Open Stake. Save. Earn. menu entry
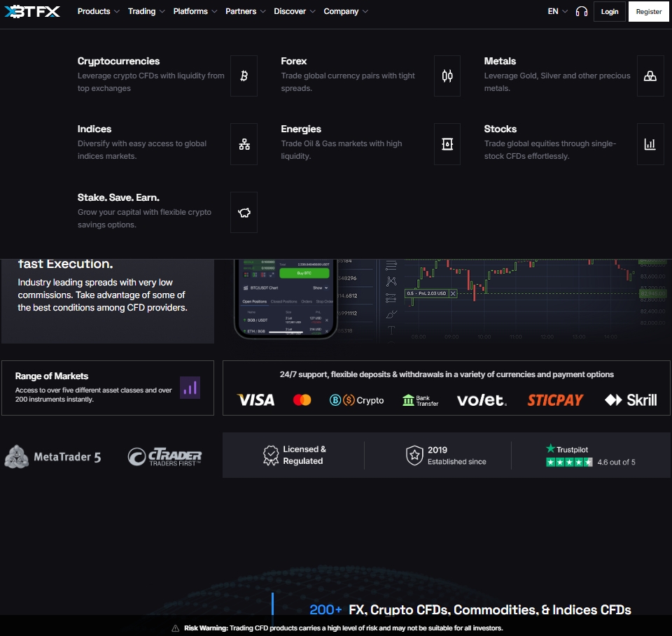The height and width of the screenshot is (636, 672). click(167, 212)
